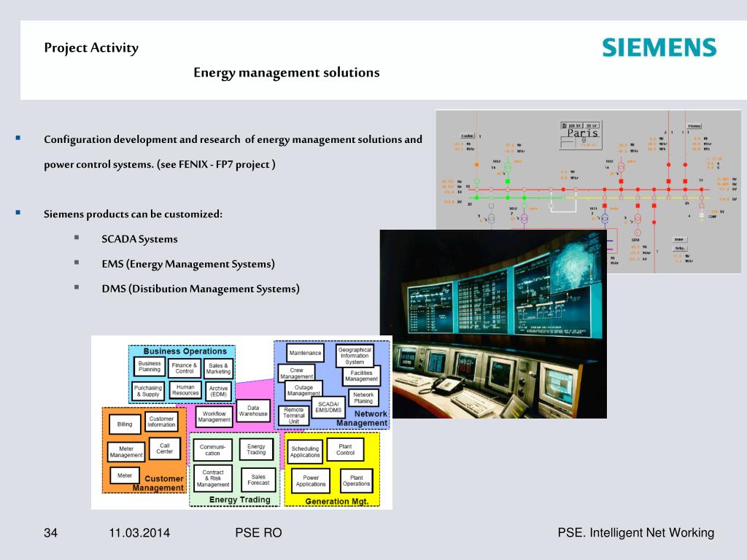Select the "Project Activity" slide title
The image size is (747, 560).
coord(91,47)
